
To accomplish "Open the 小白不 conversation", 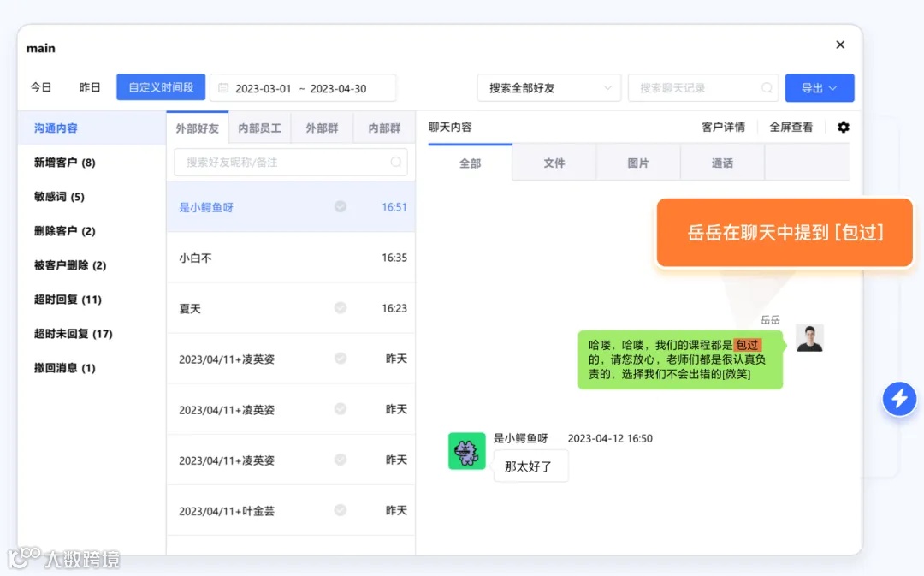I will tap(291, 258).
